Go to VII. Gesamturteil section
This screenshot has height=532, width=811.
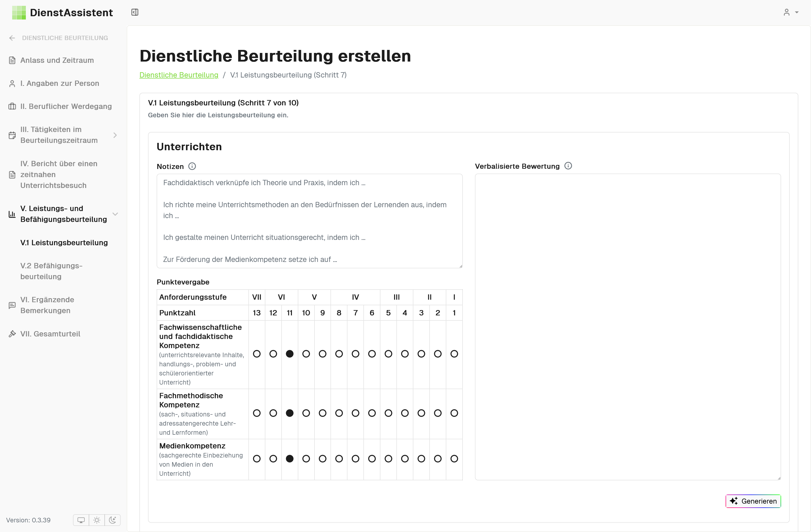50,334
